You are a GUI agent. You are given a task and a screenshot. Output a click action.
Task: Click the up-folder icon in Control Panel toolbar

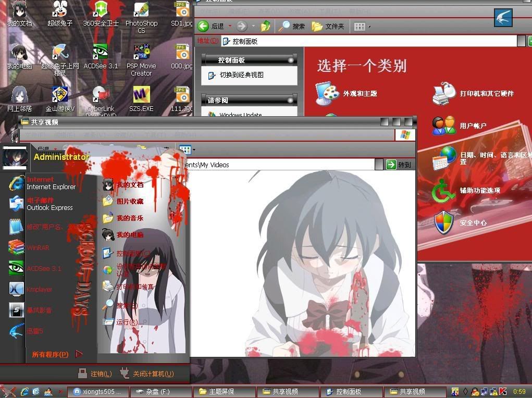pos(266,26)
